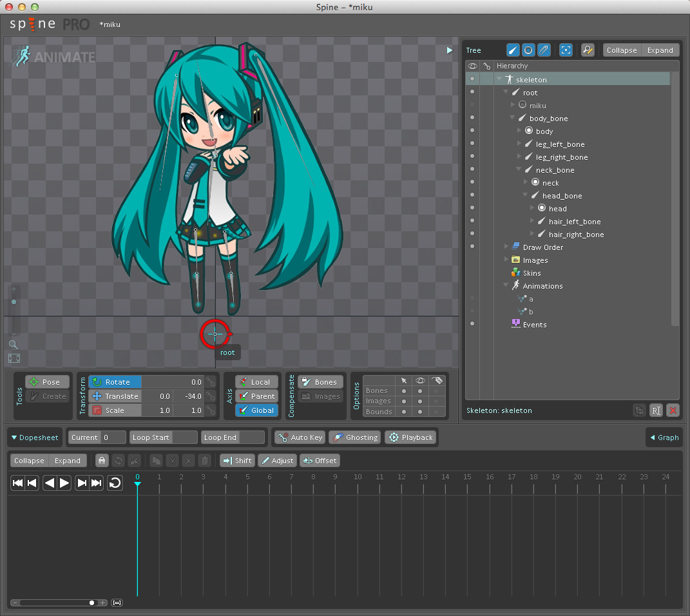The height and width of the screenshot is (616, 690).
Task: Collapse the root bone tree node
Action: pos(506,92)
